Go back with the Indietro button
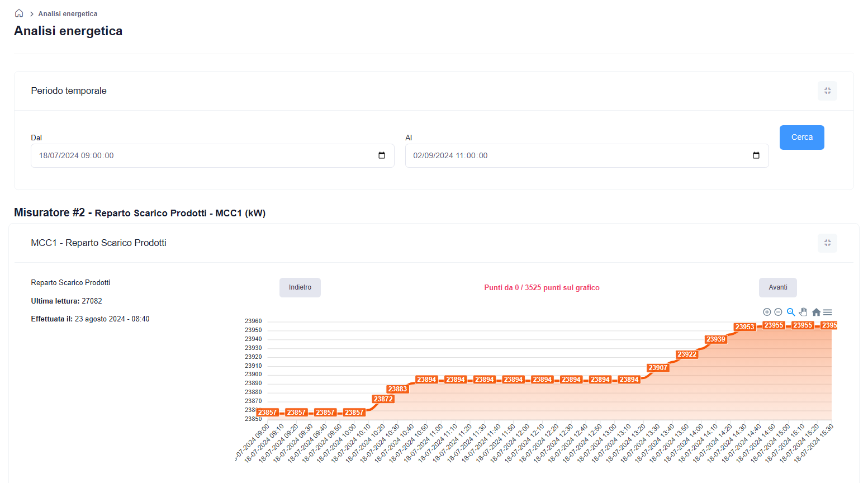Screen dimensions: 868x483 coord(300,287)
